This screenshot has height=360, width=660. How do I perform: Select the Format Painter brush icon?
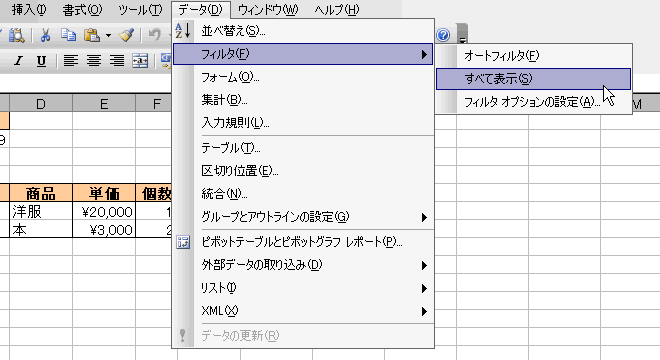tap(126, 35)
